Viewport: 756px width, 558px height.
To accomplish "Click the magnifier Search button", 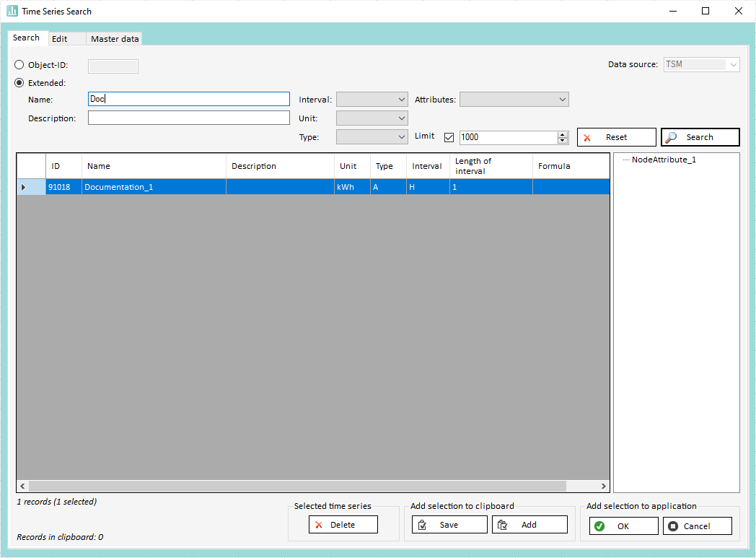I will (x=700, y=137).
